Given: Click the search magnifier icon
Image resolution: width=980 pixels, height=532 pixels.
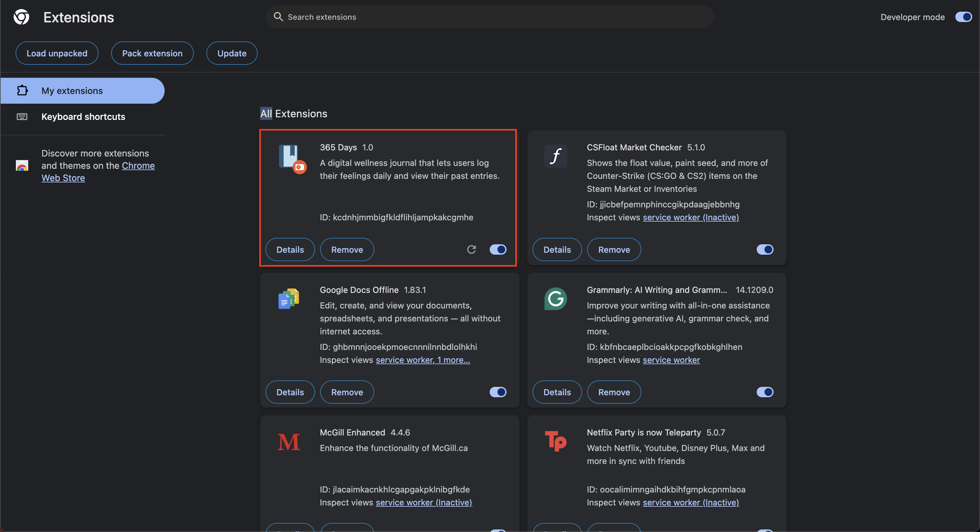Looking at the screenshot, I should point(278,17).
